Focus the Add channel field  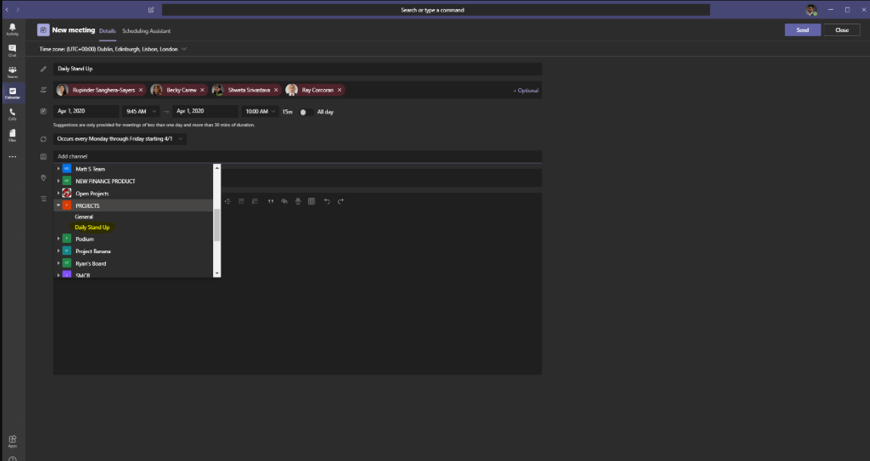coord(297,156)
